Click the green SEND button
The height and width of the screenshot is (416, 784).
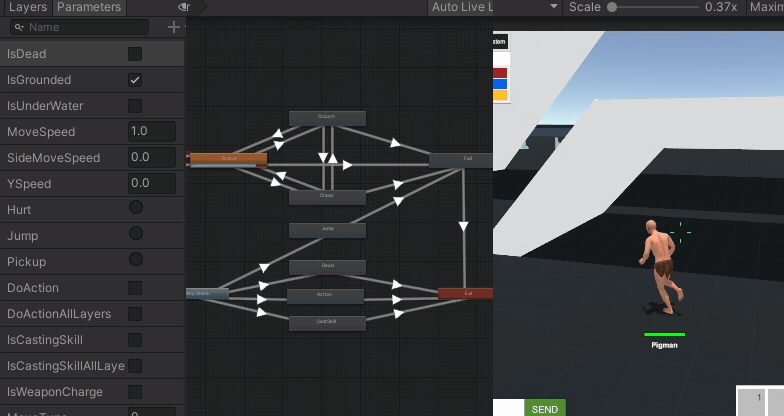pyautogui.click(x=544, y=409)
